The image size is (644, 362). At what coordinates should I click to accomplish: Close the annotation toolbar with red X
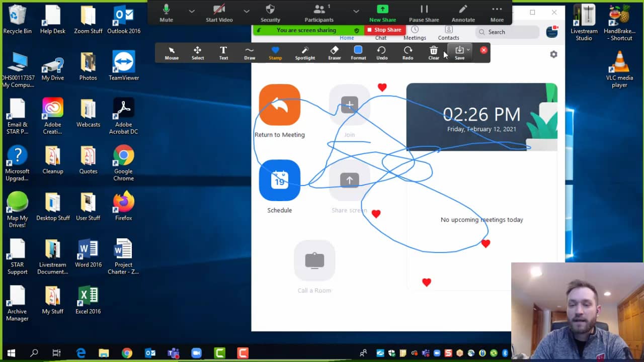[x=484, y=50]
